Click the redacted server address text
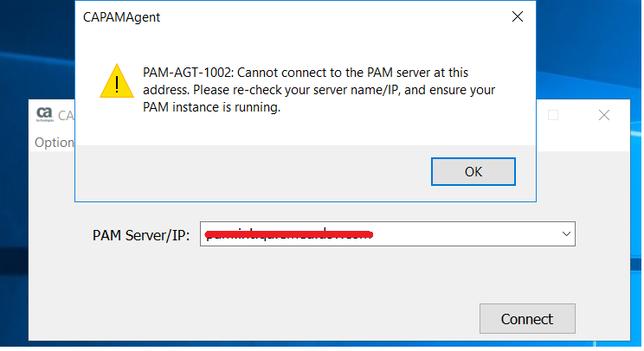The image size is (644, 351). [x=289, y=234]
